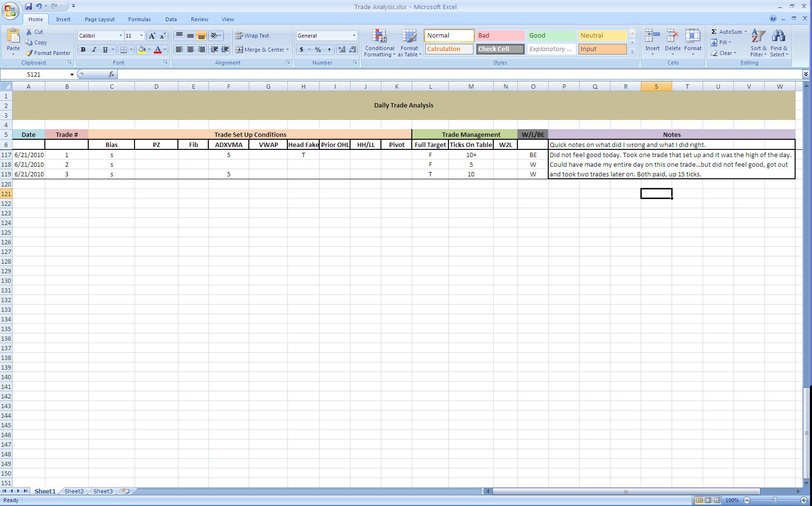Toggle bold formatting
812x506 pixels.
tap(83, 50)
